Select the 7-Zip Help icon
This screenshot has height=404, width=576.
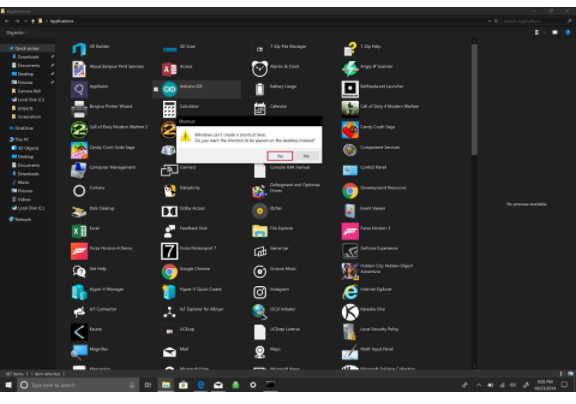350,49
